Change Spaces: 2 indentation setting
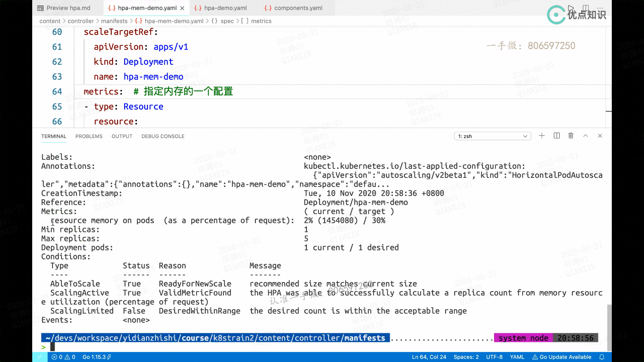Image resolution: width=644 pixels, height=362 pixels. point(466,357)
